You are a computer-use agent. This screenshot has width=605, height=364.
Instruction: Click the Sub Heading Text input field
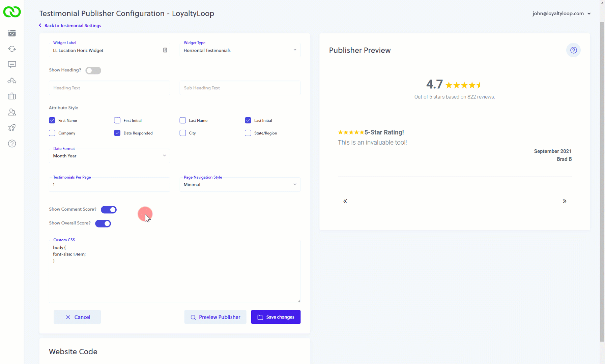point(240,88)
